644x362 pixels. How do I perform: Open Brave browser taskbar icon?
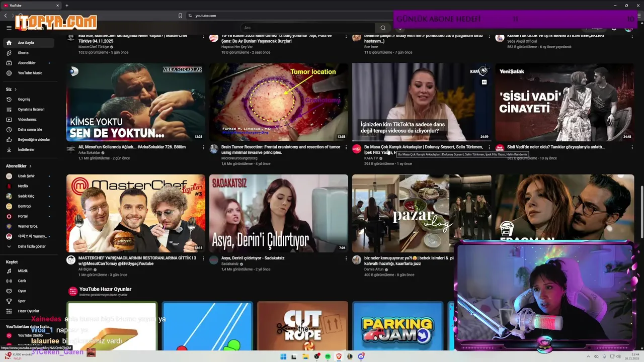(x=339, y=356)
